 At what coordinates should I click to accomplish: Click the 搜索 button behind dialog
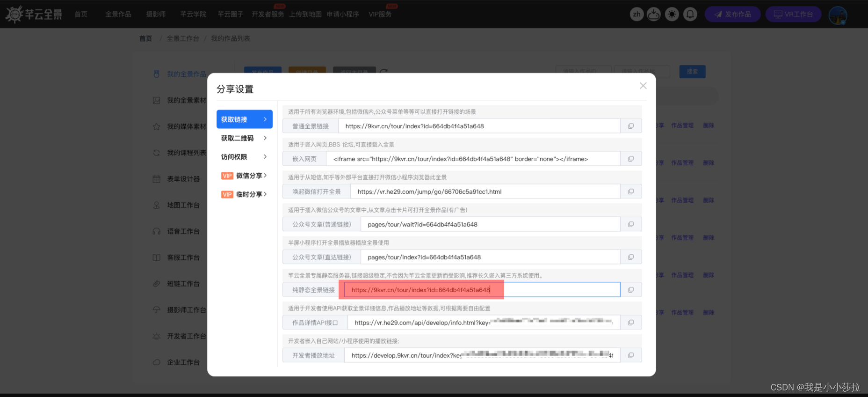point(693,72)
